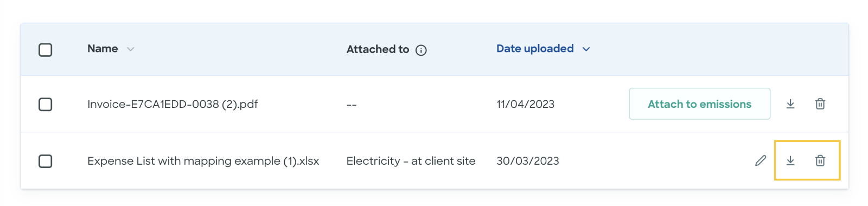
Task: Edit attachment with the pencil icon
Action: [761, 160]
